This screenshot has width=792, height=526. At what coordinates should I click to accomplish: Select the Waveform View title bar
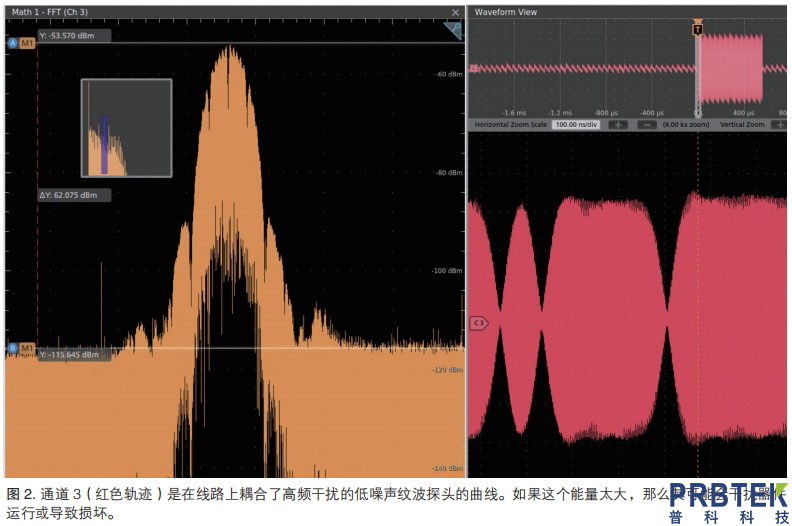coord(506,12)
